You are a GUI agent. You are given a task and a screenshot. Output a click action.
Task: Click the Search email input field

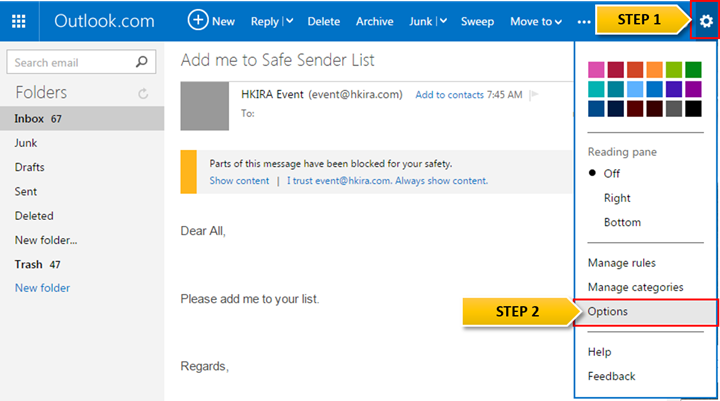pos(73,62)
